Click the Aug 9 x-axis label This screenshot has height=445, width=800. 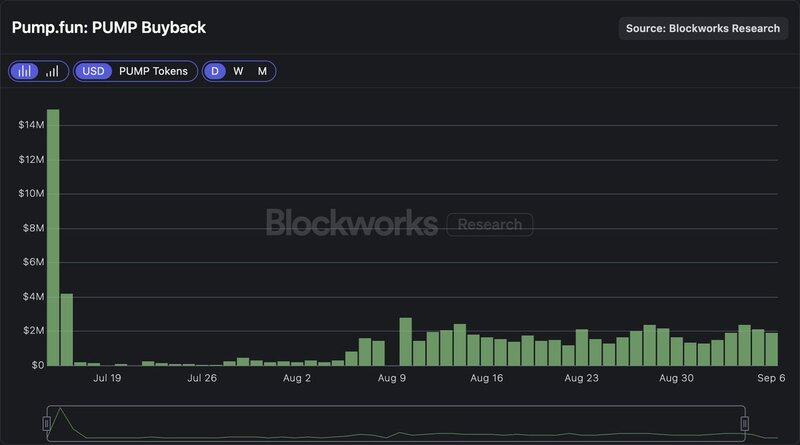click(x=392, y=378)
